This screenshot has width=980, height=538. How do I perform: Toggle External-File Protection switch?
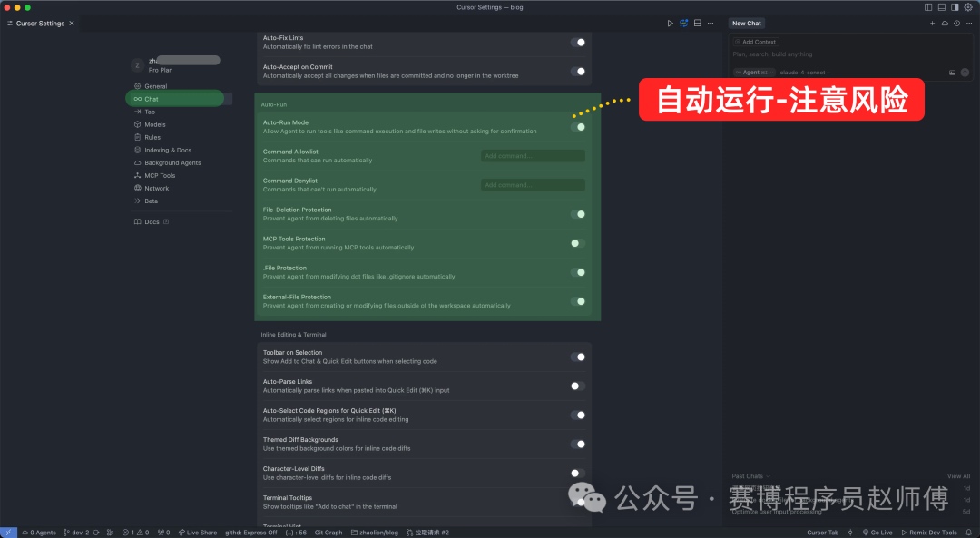point(577,301)
